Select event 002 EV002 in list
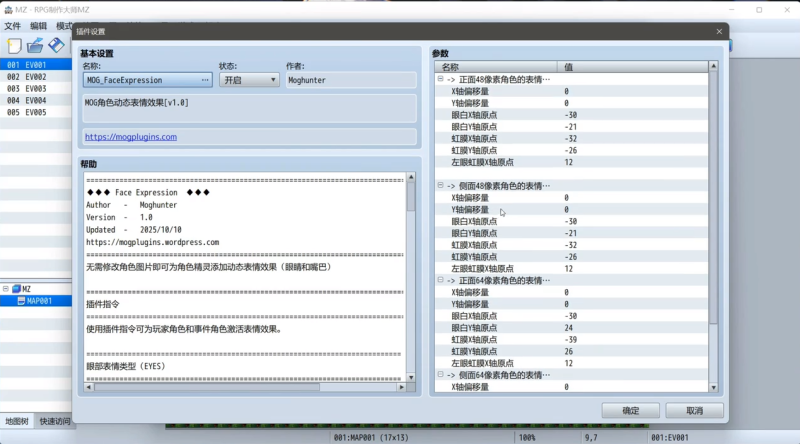800x444 pixels. pos(36,77)
